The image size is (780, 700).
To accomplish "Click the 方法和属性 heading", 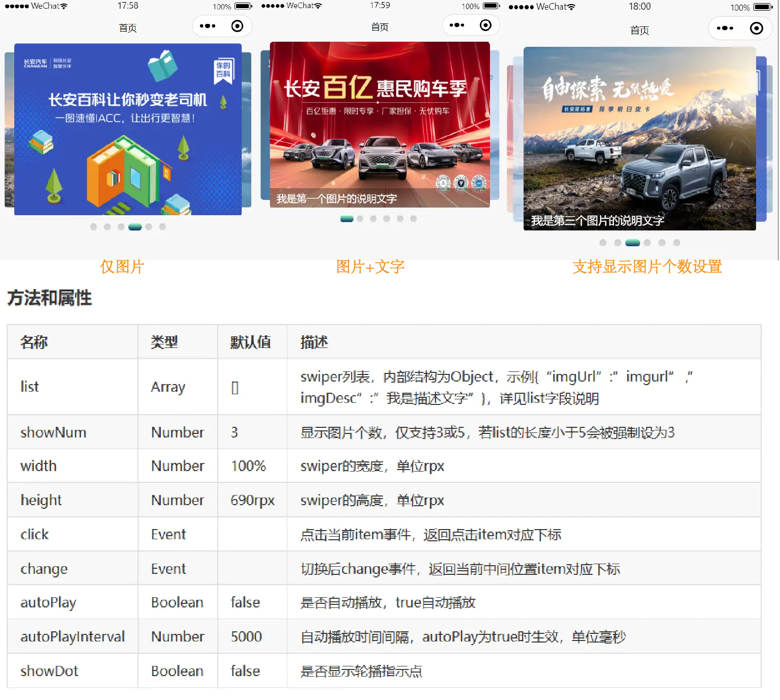I will coord(49,298).
